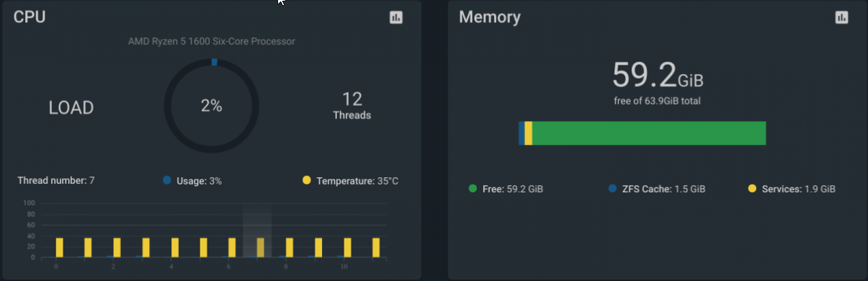Click the CPU card title
This screenshot has width=868, height=281.
click(30, 17)
